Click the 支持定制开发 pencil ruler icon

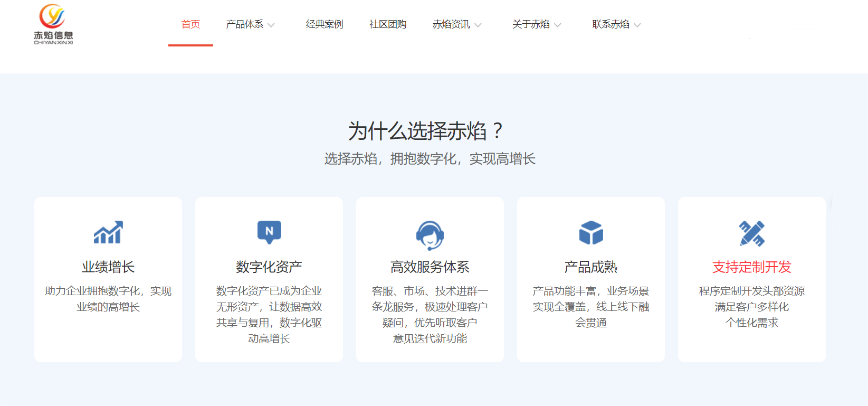752,233
